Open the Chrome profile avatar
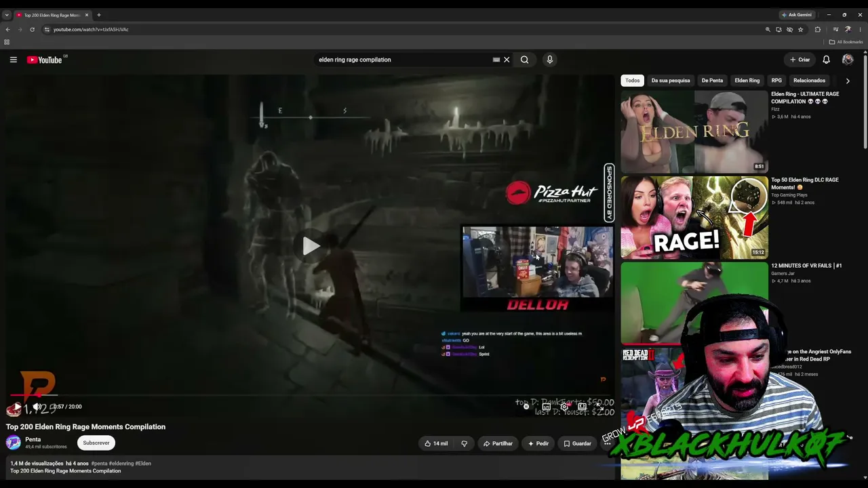Viewport: 868px width, 488px height. click(848, 29)
